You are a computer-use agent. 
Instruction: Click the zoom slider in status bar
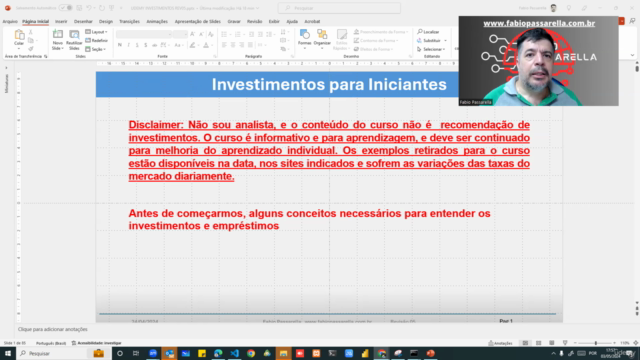coord(596,343)
